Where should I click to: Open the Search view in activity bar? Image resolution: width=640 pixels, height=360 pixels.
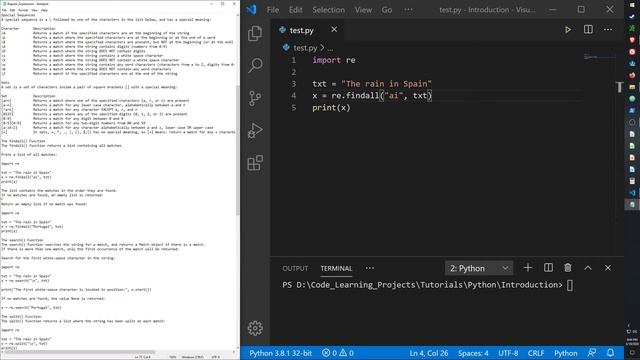255,65
